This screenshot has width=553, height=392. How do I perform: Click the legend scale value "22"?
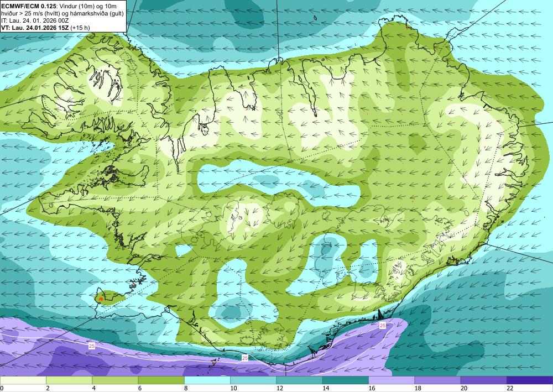510,389
